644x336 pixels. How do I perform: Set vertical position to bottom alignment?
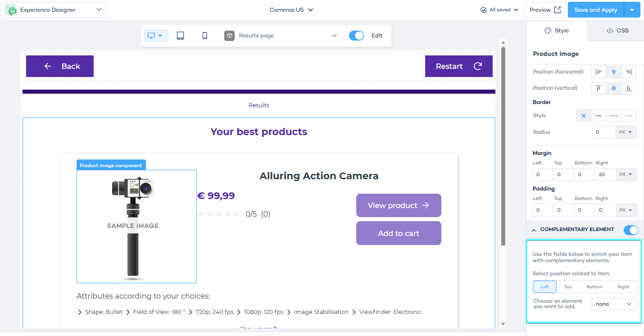pyautogui.click(x=629, y=88)
